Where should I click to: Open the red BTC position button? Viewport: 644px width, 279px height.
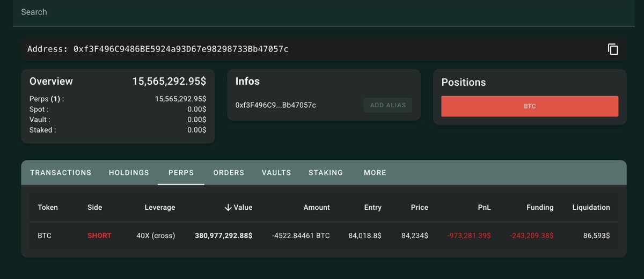point(530,106)
